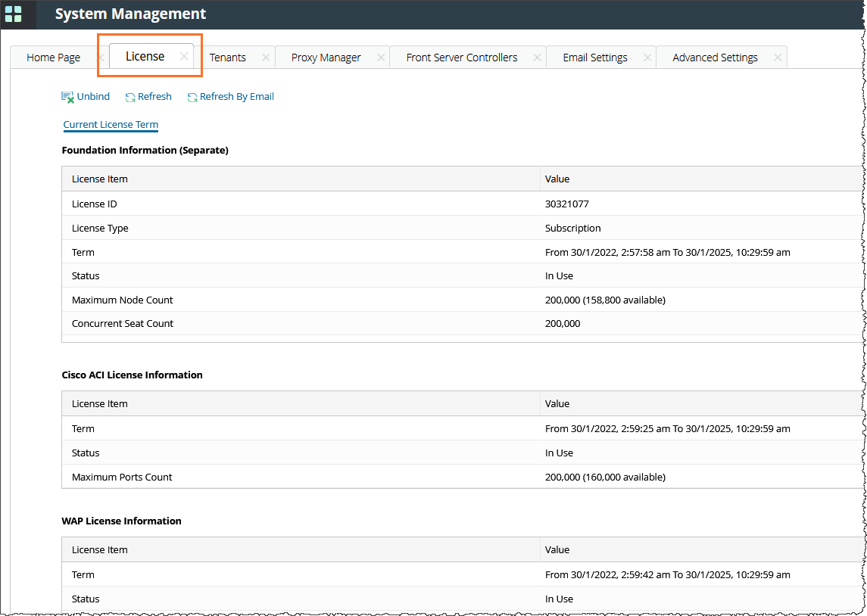Close the License tab
Screen dimensions: 867x616
(184, 57)
